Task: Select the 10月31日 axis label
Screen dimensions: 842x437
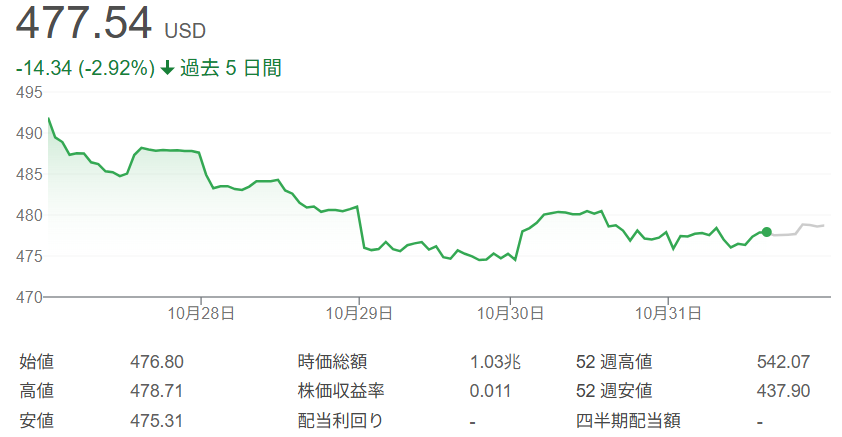Action: coord(665,313)
